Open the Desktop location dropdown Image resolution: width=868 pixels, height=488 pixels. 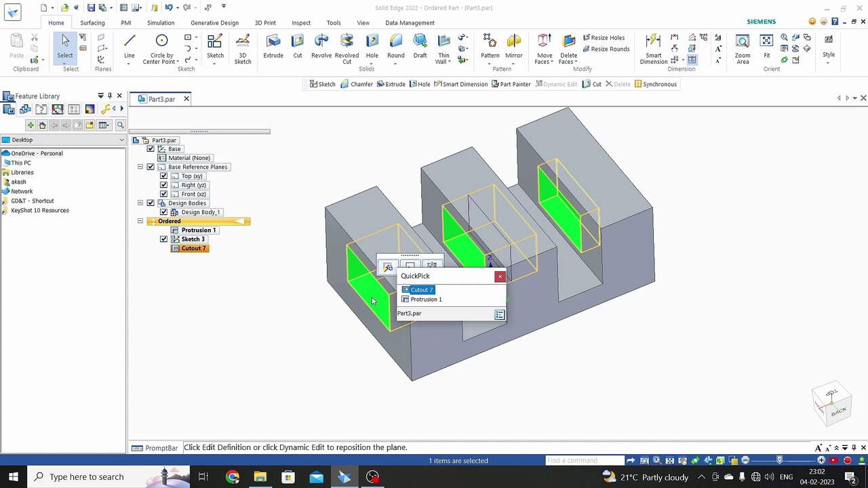point(121,140)
